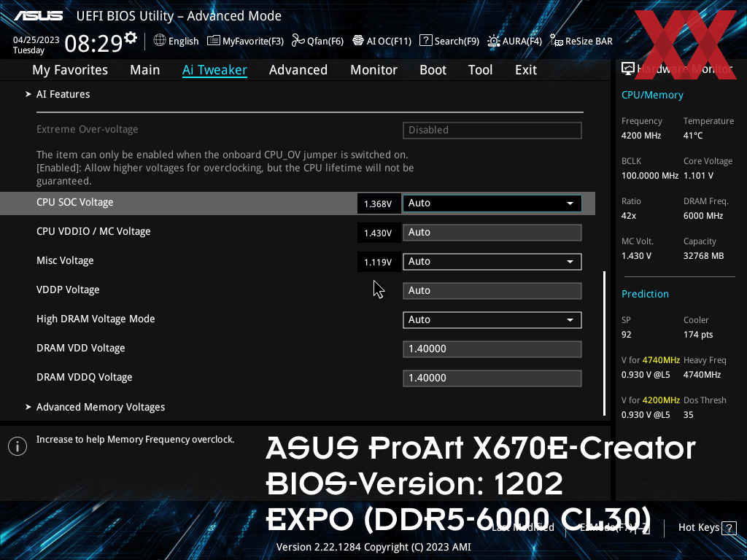Toggle ReSize BAR icon

point(557,41)
